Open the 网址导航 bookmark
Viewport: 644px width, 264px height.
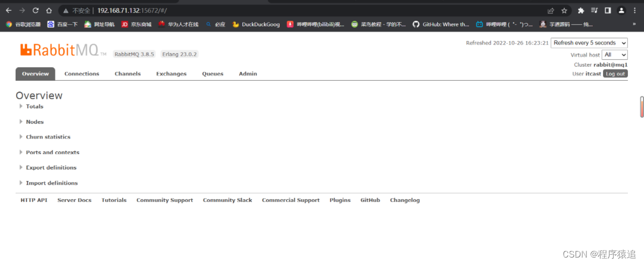tap(100, 24)
